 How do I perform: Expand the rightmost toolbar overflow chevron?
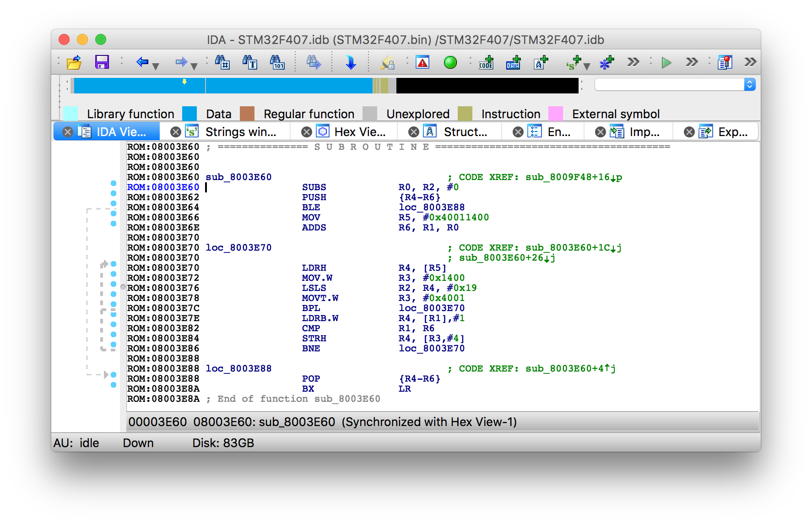click(x=750, y=62)
